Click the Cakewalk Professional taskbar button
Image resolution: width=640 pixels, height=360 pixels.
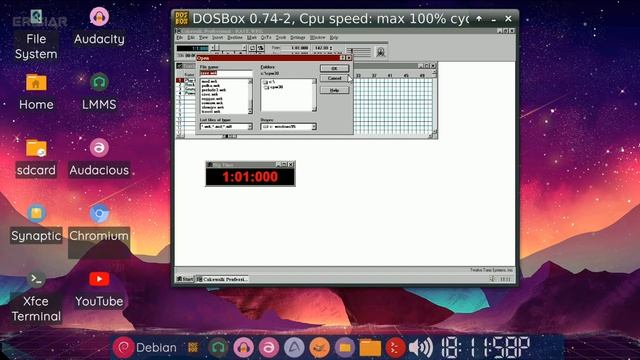coord(222,279)
